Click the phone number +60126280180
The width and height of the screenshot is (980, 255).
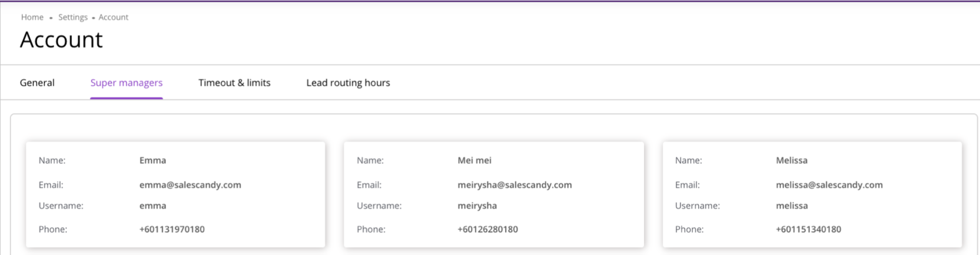487,229
